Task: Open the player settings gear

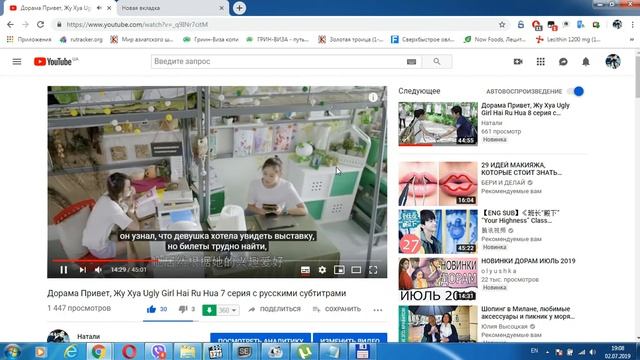Action: click(x=322, y=270)
